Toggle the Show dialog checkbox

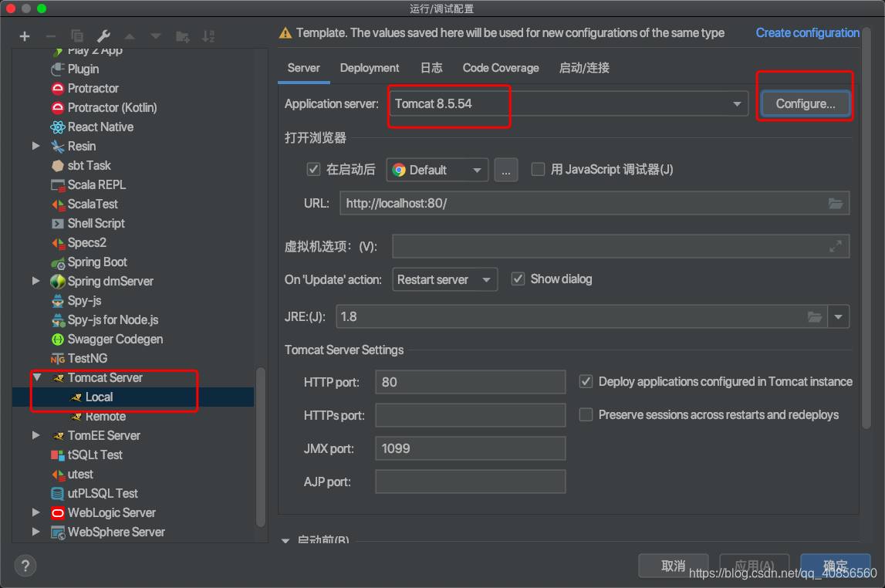pyautogui.click(x=518, y=279)
